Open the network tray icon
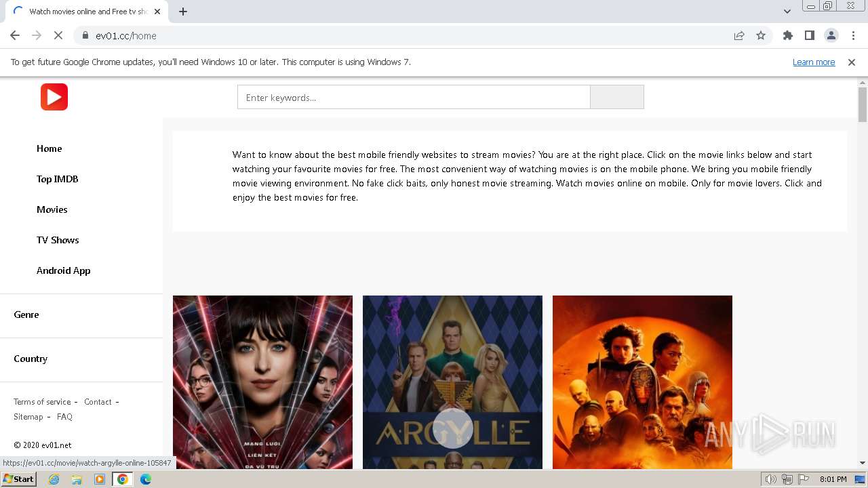The image size is (868, 488). coord(787,479)
